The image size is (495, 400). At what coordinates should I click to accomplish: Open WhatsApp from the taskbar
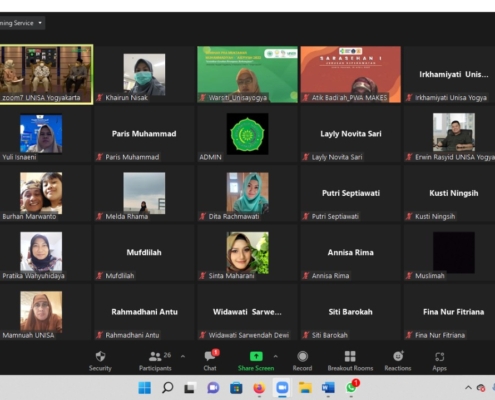[351, 388]
